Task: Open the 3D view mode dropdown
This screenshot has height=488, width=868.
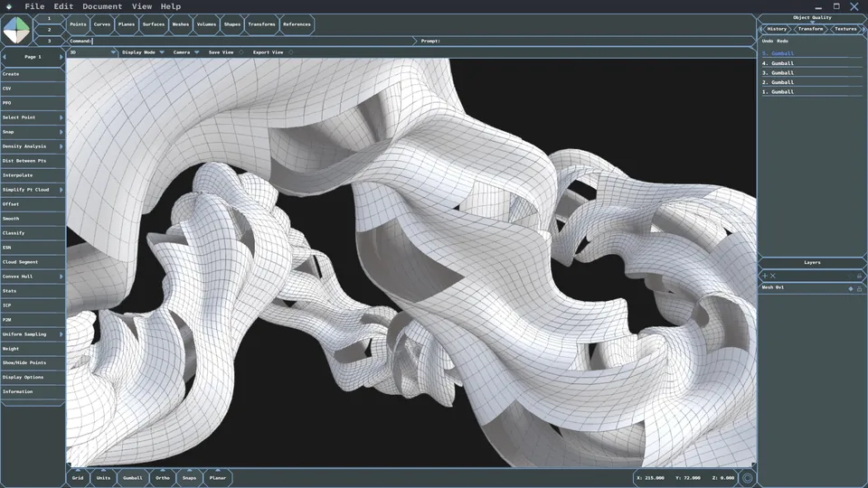Action: [x=92, y=52]
